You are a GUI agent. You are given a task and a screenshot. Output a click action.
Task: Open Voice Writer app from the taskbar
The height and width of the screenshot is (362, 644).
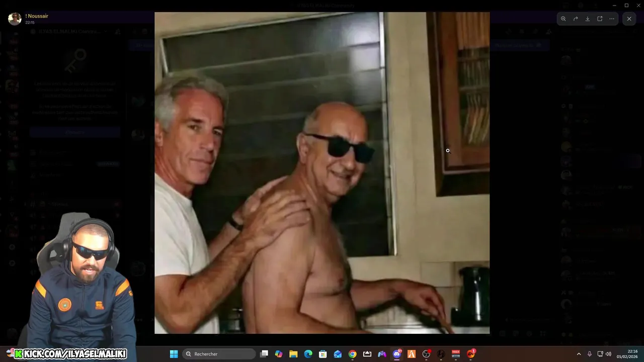pos(456,354)
